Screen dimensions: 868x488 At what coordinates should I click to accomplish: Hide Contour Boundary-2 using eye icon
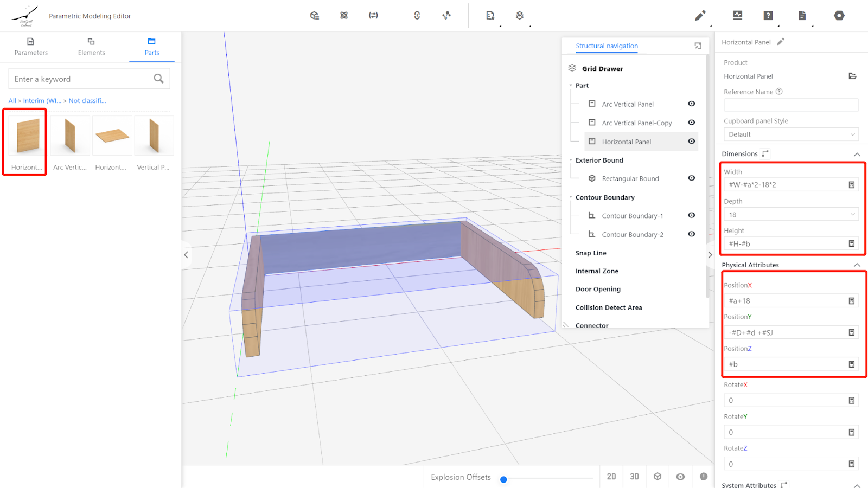point(691,234)
